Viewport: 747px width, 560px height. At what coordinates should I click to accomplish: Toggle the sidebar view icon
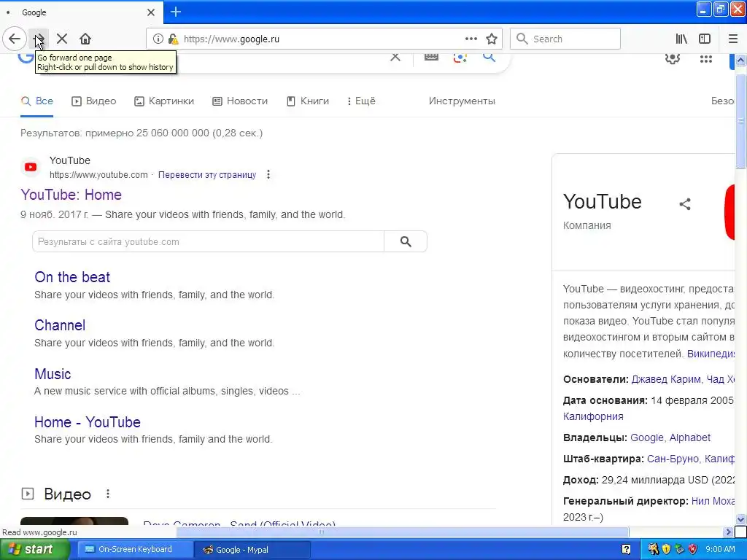click(705, 39)
